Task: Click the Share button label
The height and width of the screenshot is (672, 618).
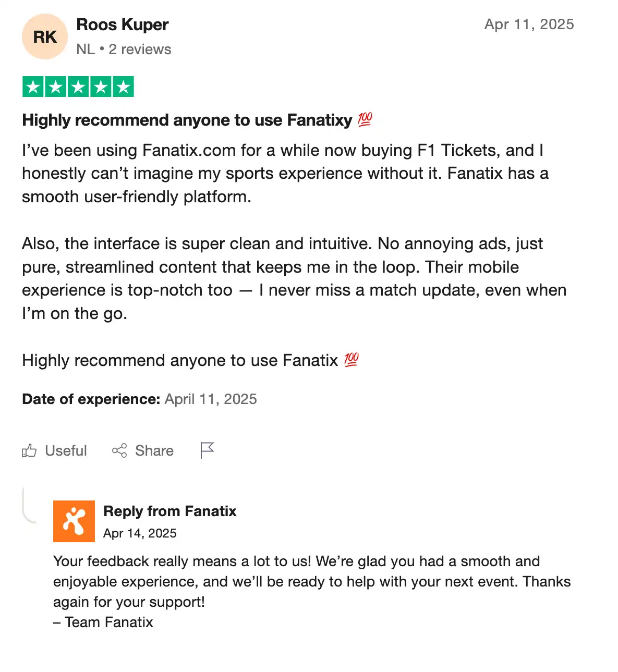Action: 154,450
